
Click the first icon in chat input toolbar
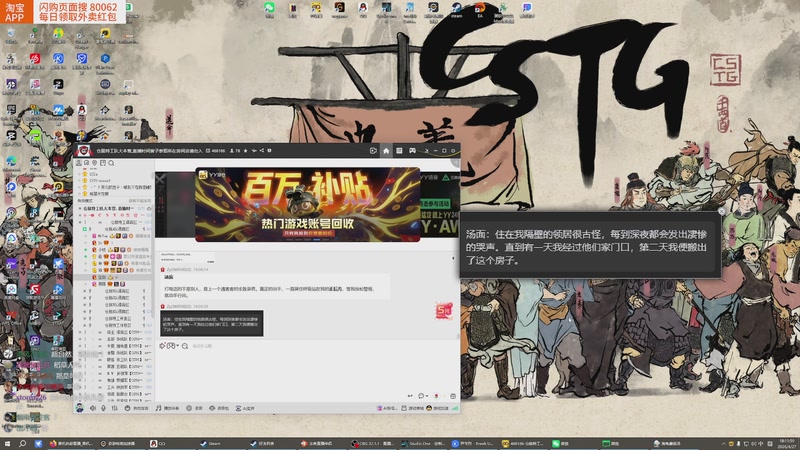pyautogui.click(x=162, y=346)
